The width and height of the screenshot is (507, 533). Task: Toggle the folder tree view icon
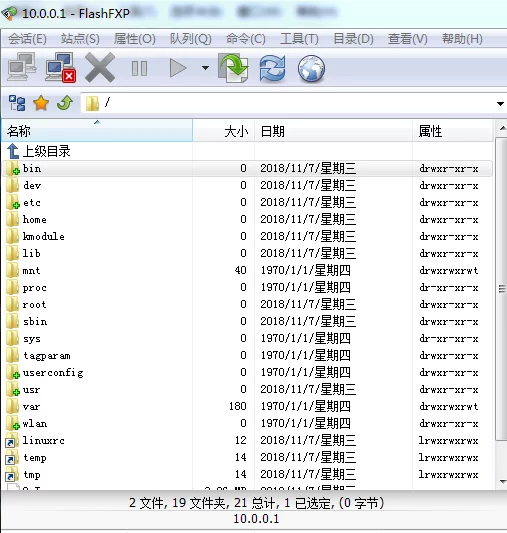tap(17, 103)
